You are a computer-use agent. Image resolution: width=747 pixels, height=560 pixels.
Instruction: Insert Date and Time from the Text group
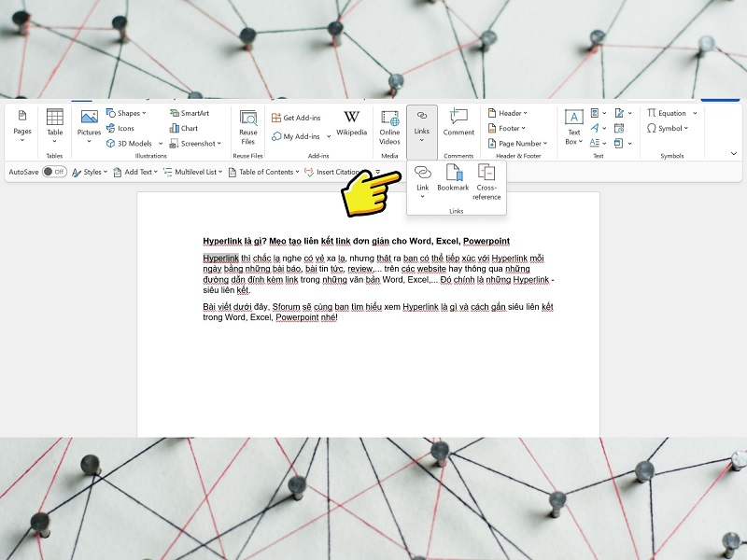click(619, 128)
